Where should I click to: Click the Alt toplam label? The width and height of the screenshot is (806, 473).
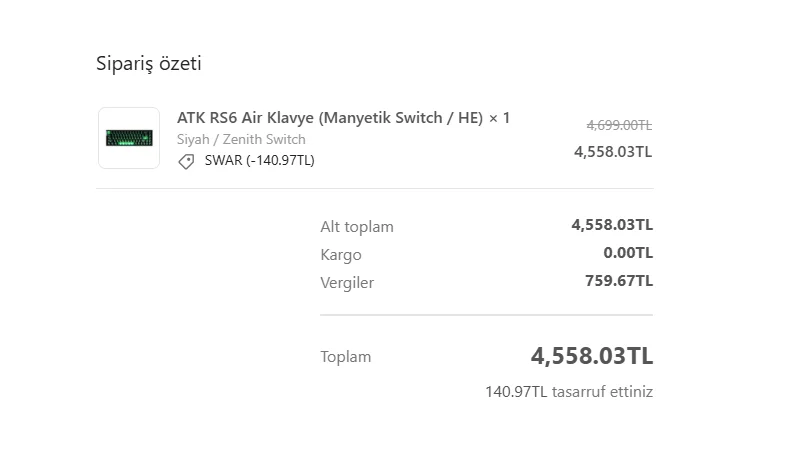(357, 227)
